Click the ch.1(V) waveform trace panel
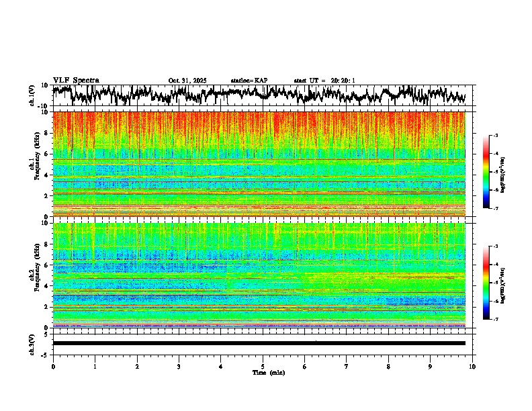The width and height of the screenshot is (532, 411). point(262,95)
